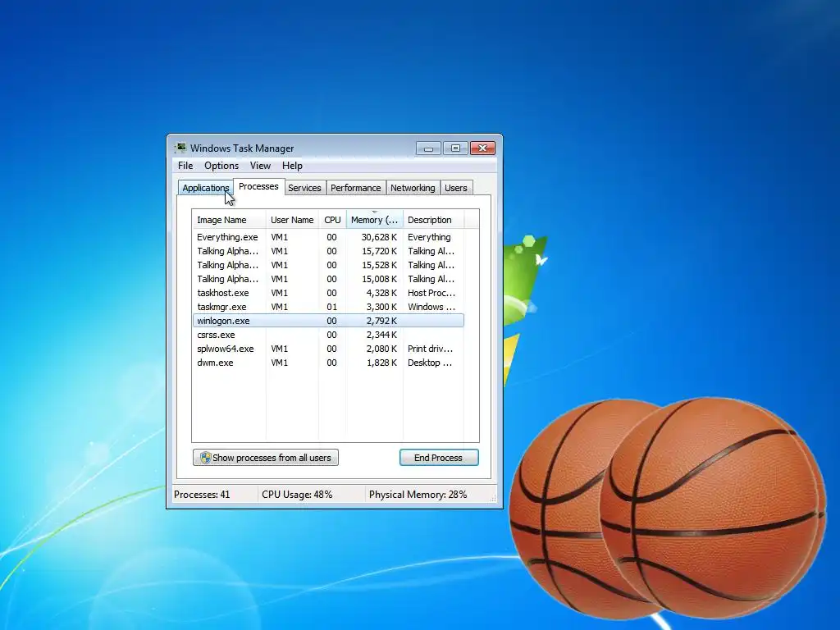The width and height of the screenshot is (840, 630).
Task: Click the 2,080 K memory value
Action: pos(382,348)
